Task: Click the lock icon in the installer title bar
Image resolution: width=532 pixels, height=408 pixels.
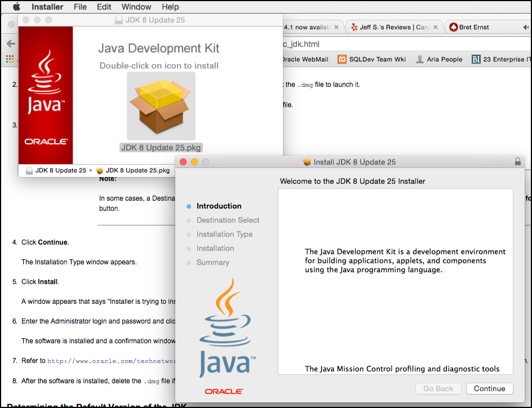Action: pos(518,162)
